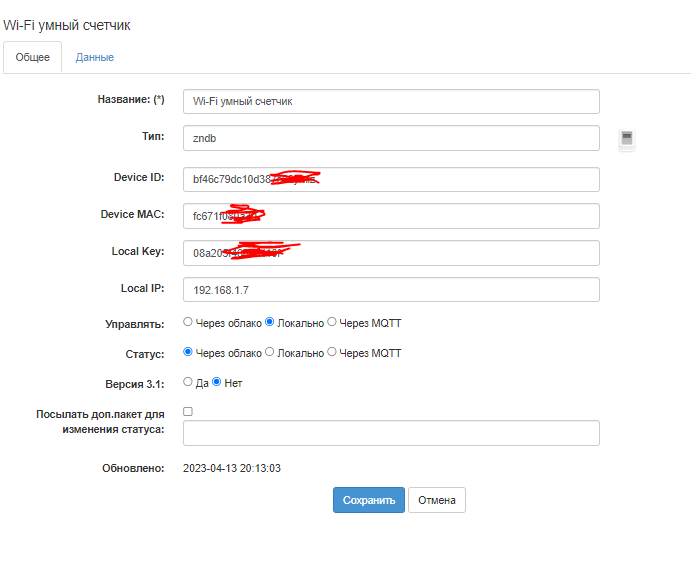Set Статус to Через облако
The width and height of the screenshot is (691, 564).
point(188,352)
